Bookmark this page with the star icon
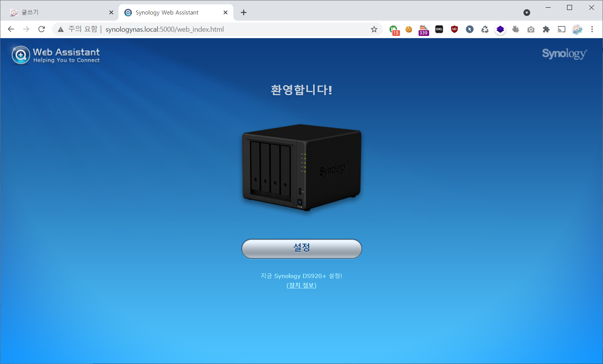 pos(374,29)
